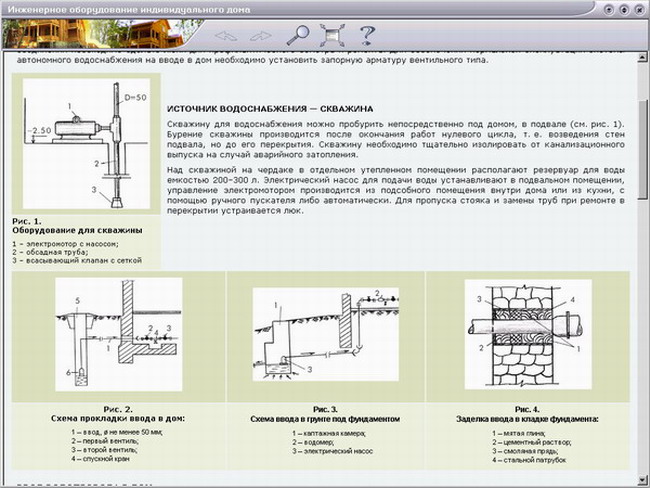Click legend line 'стальной патрубок'

point(535,460)
